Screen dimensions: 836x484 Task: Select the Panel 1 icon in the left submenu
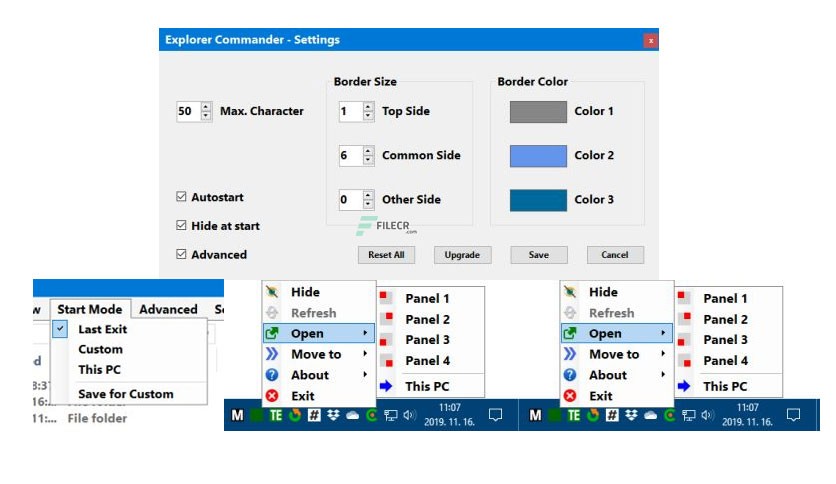386,297
